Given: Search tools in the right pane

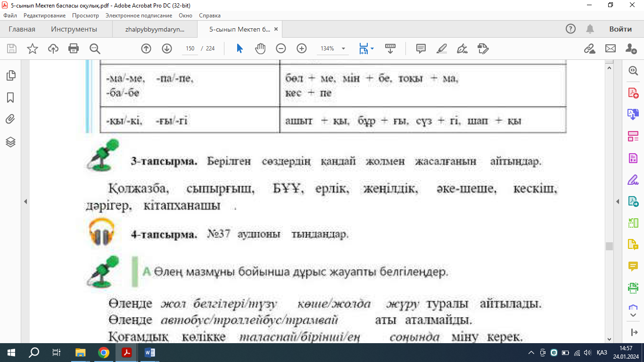Looking at the screenshot, I should click(x=633, y=71).
